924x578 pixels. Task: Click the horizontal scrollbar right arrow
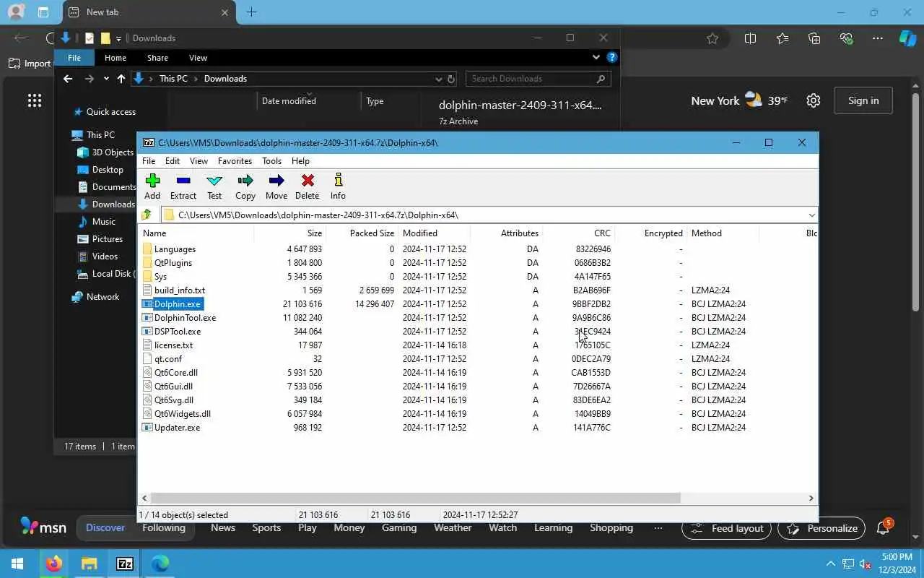pyautogui.click(x=811, y=498)
